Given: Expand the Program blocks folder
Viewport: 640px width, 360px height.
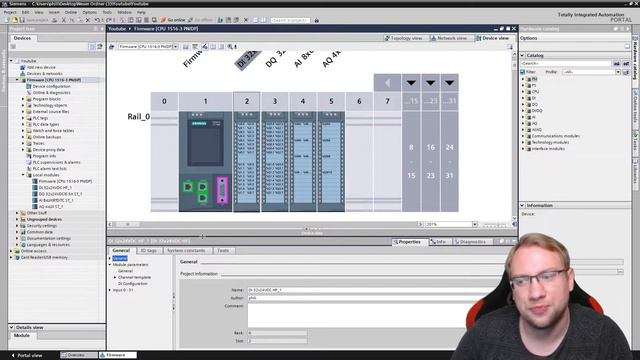Looking at the screenshot, I should pos(23,99).
